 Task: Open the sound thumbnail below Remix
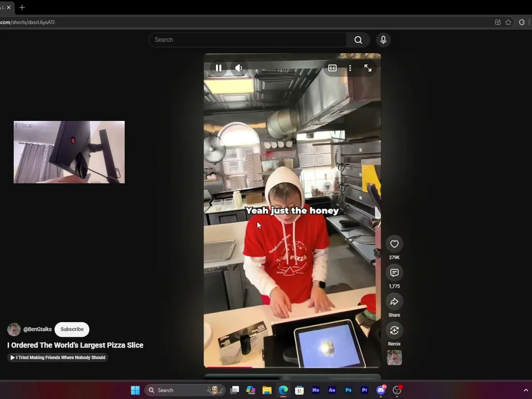coord(394,357)
